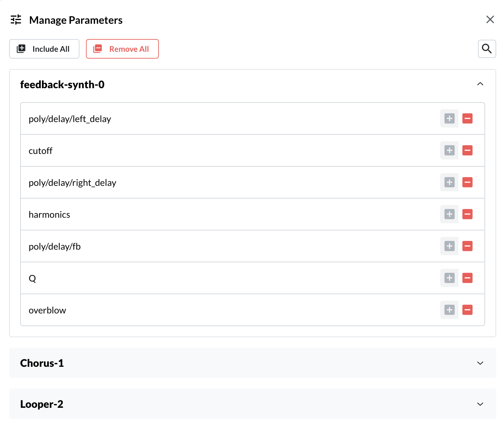Expand the Looper-2 section chevron
This screenshot has width=504, height=427.
click(480, 404)
